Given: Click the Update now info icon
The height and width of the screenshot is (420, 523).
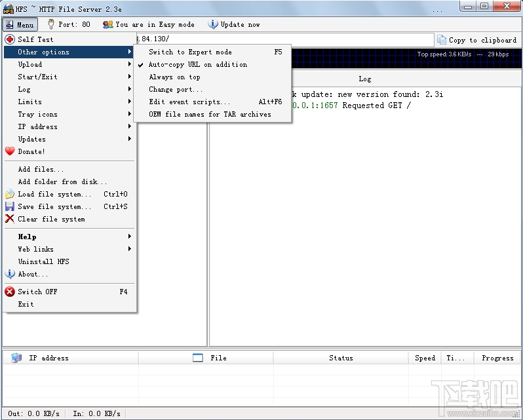Looking at the screenshot, I should point(213,24).
